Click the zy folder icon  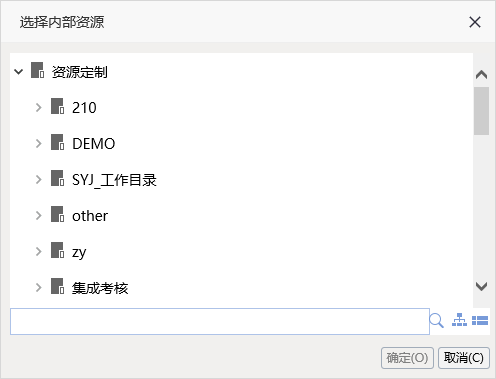(x=57, y=250)
